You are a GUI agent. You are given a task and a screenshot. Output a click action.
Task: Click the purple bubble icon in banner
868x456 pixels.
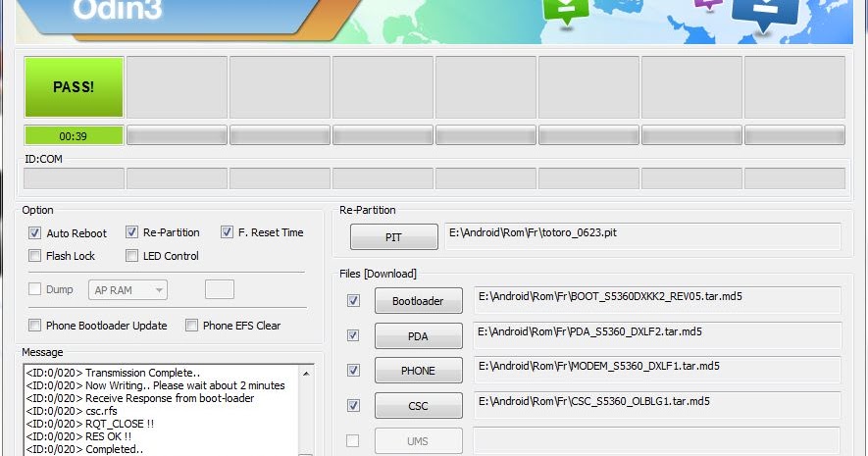click(x=708, y=5)
